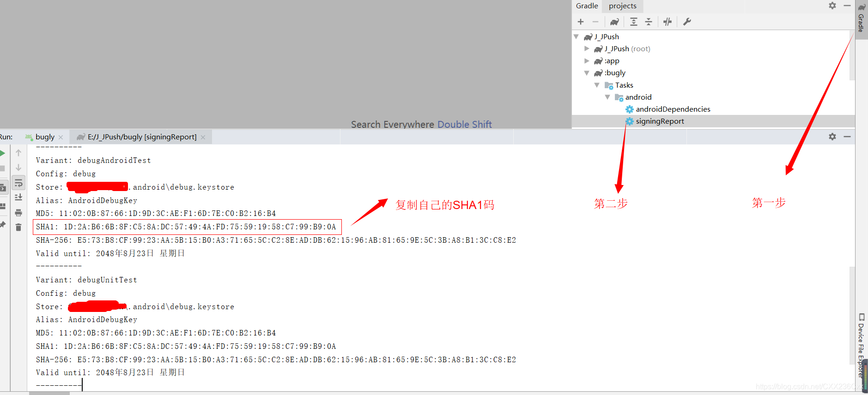Open Gradle settings wrench icon
The height and width of the screenshot is (395, 868).
687,22
